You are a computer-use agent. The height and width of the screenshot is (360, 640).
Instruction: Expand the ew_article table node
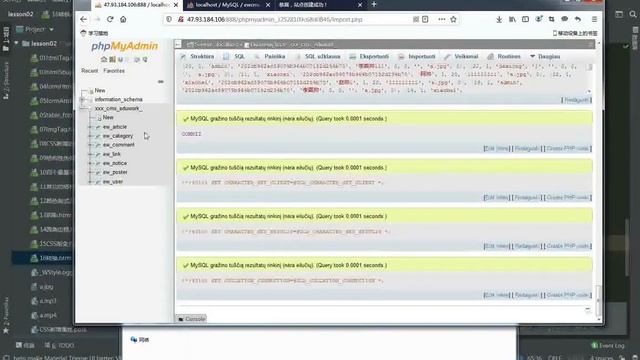90,127
